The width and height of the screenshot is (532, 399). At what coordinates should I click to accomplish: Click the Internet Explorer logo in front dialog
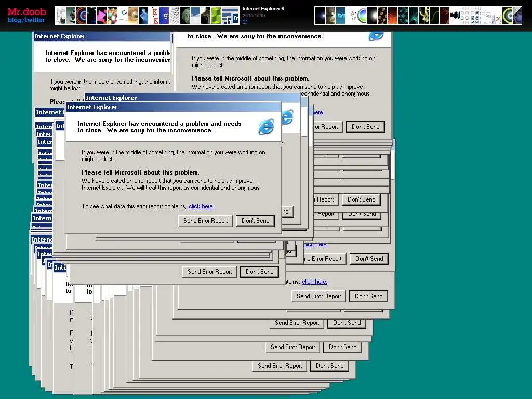coord(267,127)
